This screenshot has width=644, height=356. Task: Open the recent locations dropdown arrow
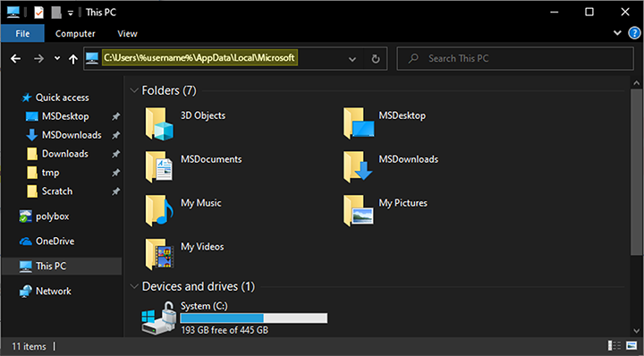(x=57, y=59)
